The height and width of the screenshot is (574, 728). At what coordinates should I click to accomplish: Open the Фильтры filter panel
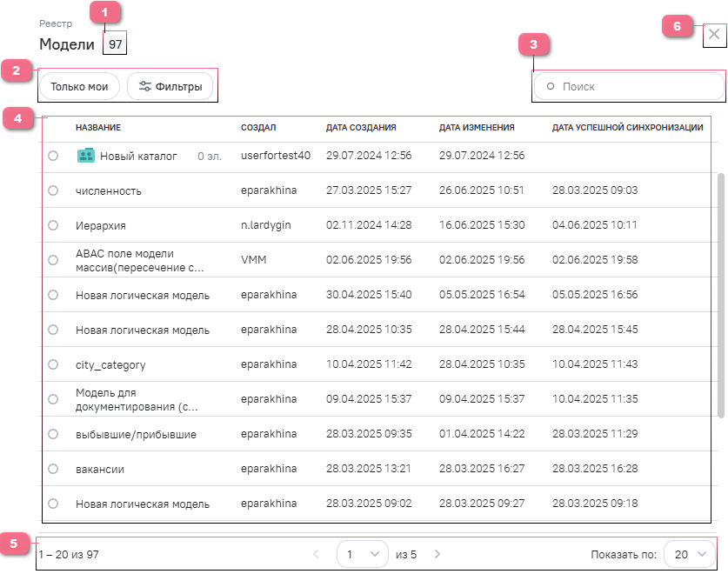pos(170,86)
